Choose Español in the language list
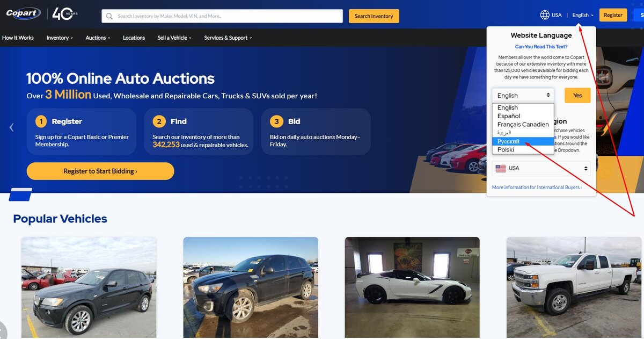This screenshot has height=339, width=644. coord(523,116)
